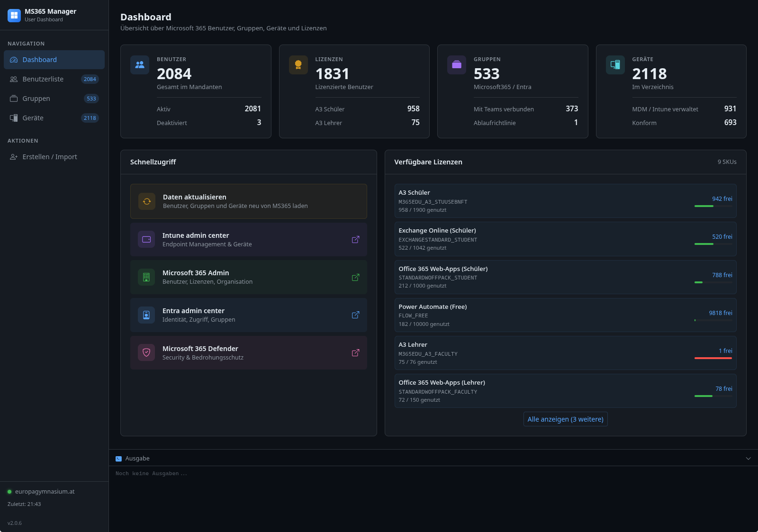Click the Aktiv value 2081
Screen dimensions: 758x532
(x=253, y=109)
